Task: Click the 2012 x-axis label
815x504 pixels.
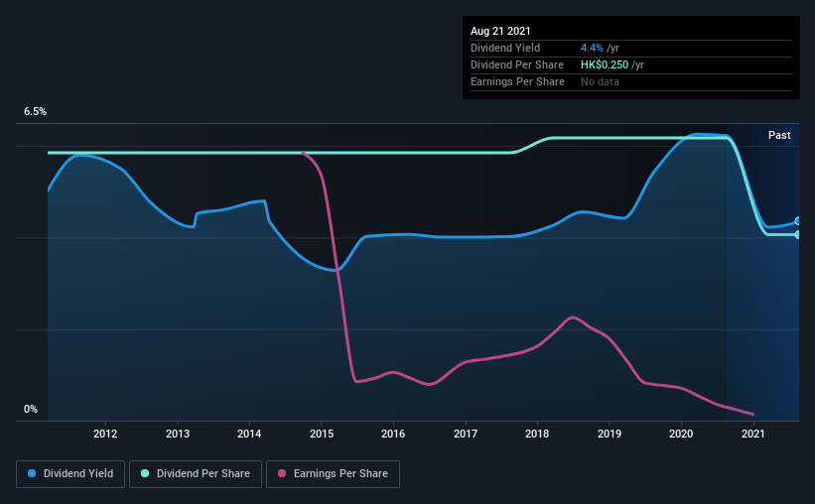Action: pos(105,434)
